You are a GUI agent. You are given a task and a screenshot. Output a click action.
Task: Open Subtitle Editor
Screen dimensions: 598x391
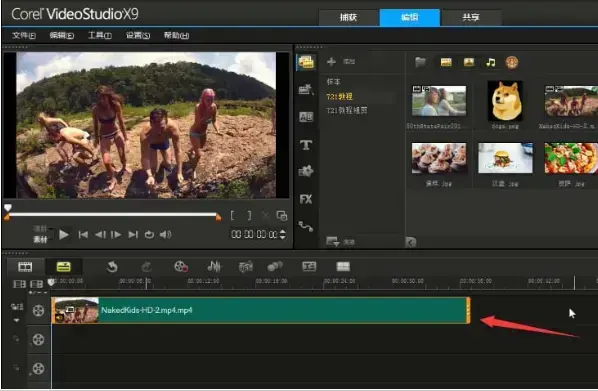[309, 267]
